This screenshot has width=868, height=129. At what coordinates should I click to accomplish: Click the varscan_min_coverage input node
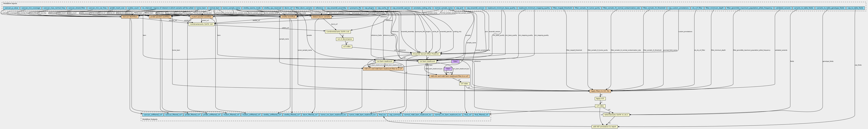pos(31,8)
